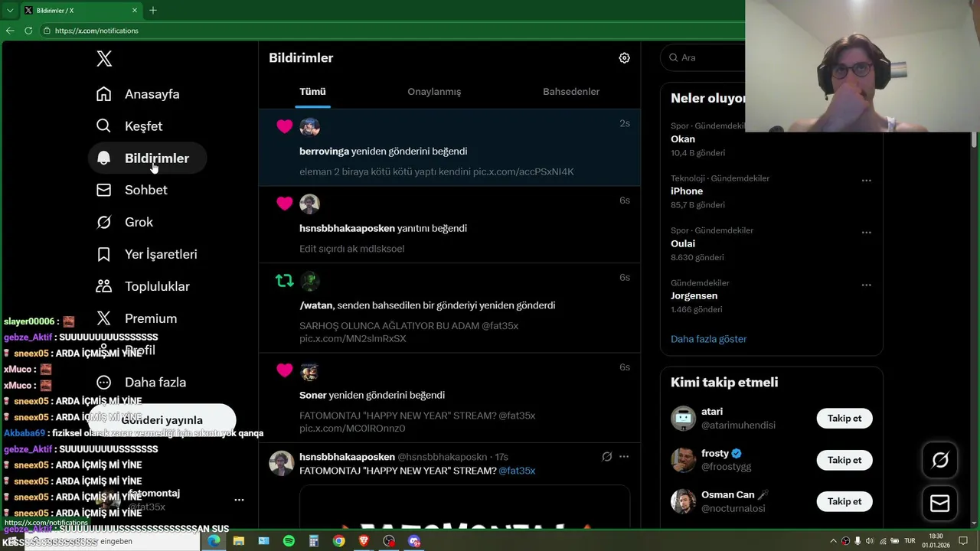980x551 pixels.
Task: Open more options for Jorgensen trend
Action: (x=866, y=285)
